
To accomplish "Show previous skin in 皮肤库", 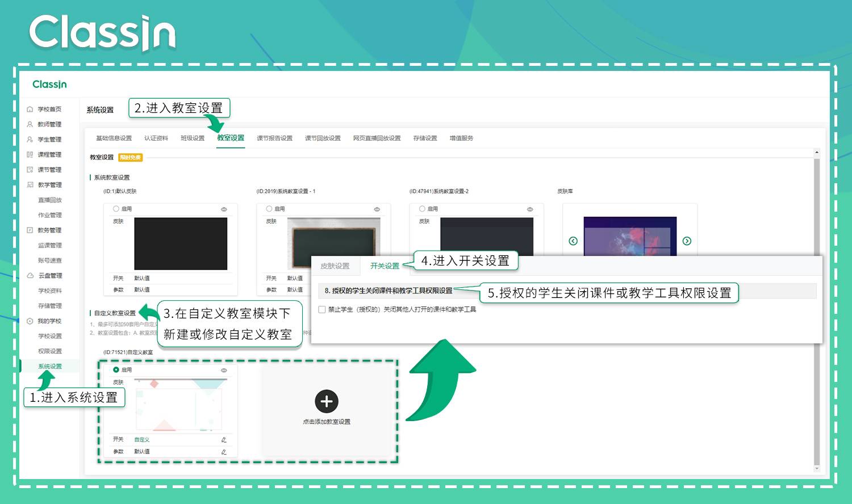I will [573, 241].
